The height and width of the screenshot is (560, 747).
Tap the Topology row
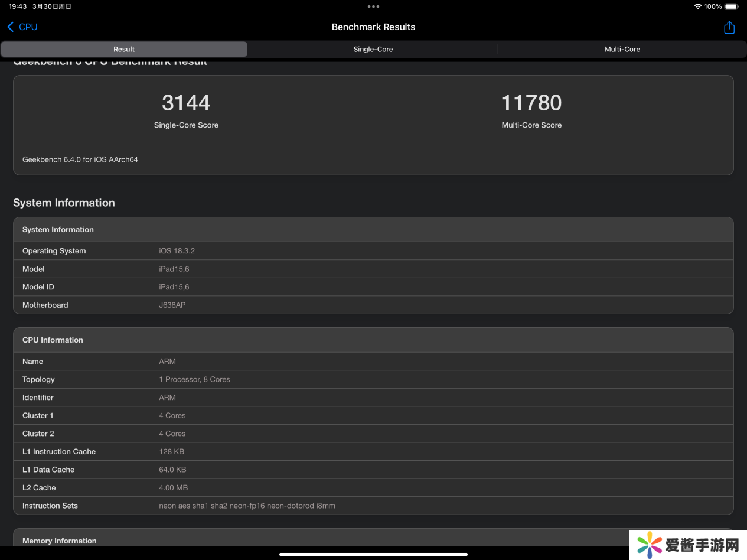point(373,380)
